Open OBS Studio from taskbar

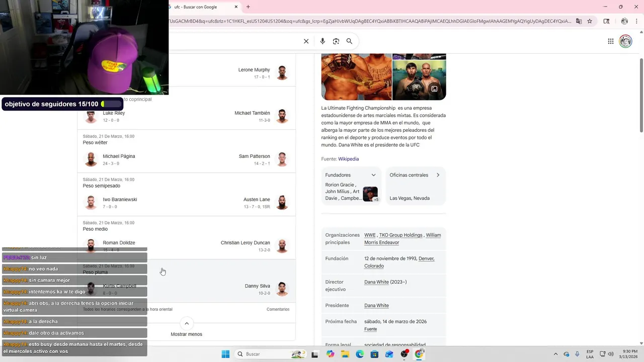pyautogui.click(x=404, y=354)
